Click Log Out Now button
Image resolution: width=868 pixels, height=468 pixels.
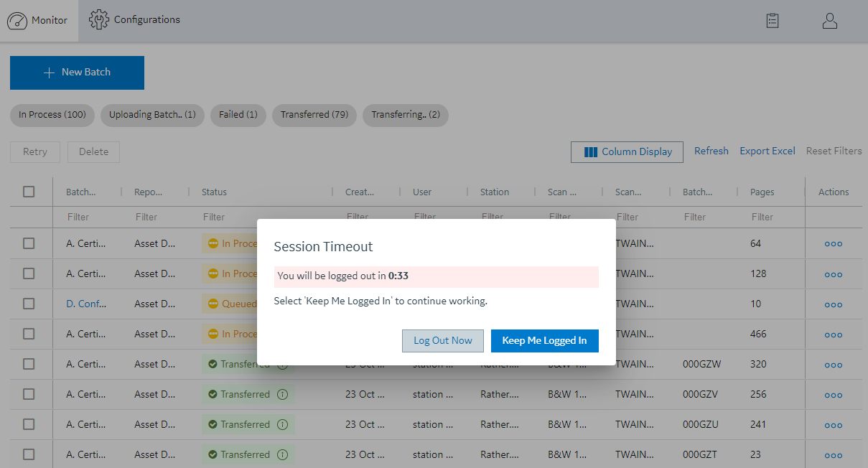(x=443, y=341)
